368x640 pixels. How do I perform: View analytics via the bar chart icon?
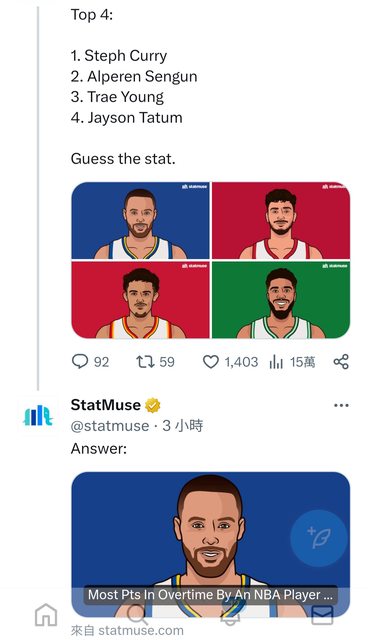(x=276, y=362)
